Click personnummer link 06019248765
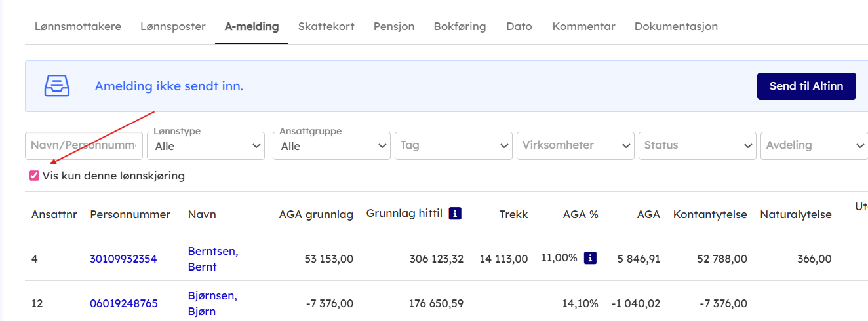This screenshot has height=321, width=868. [124, 303]
